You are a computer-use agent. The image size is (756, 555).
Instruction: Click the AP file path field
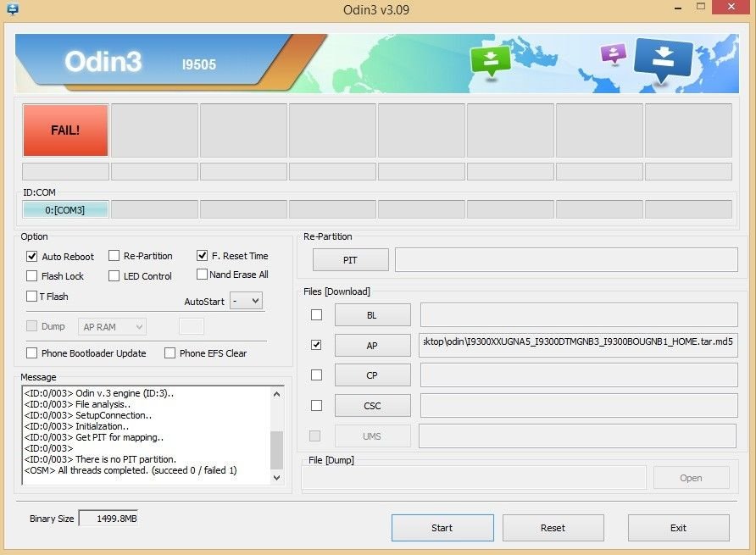[578, 345]
